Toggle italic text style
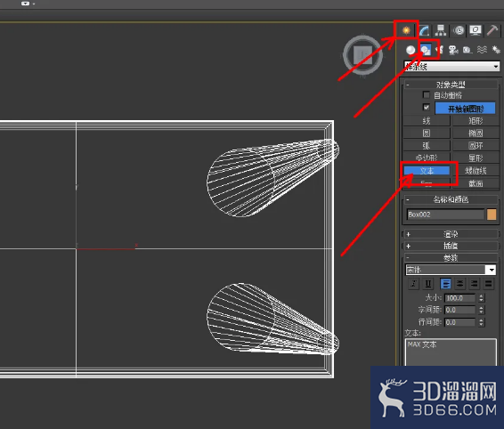The width and height of the screenshot is (504, 429). [x=413, y=284]
